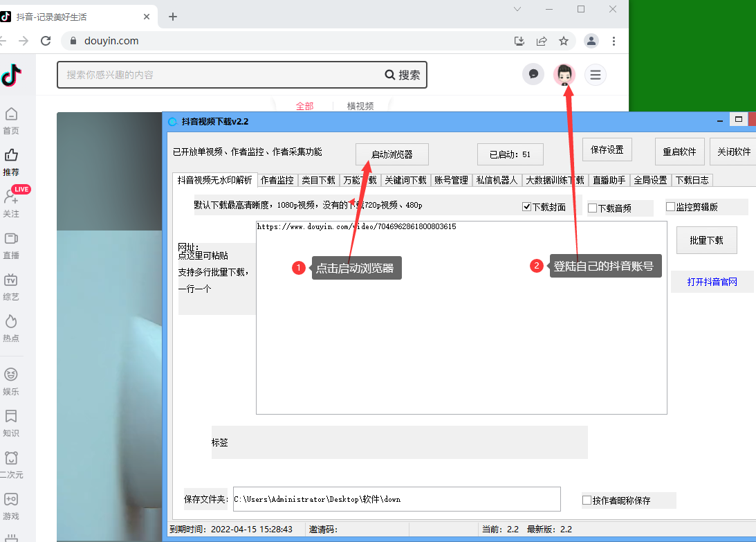Click the Douyin user avatar

(x=564, y=74)
